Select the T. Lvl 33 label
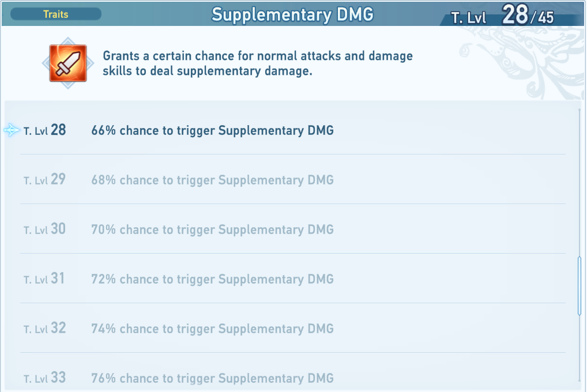The height and width of the screenshot is (392, 587). point(45,378)
